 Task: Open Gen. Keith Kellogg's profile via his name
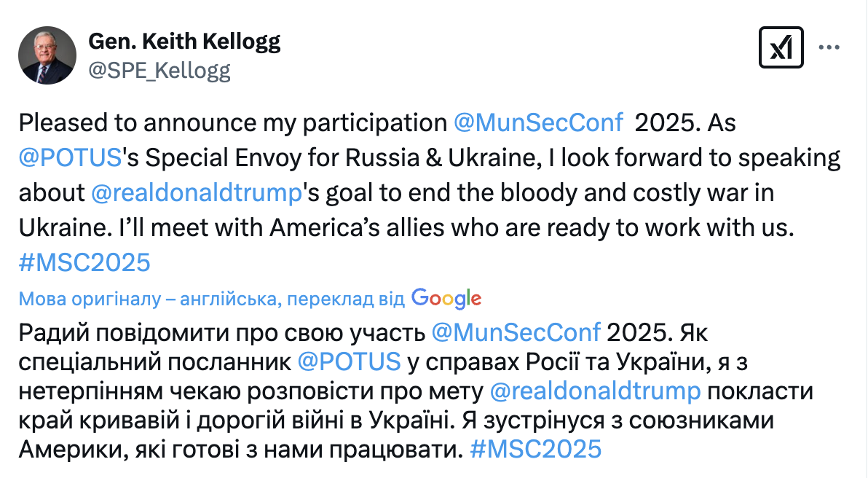pos(185,42)
